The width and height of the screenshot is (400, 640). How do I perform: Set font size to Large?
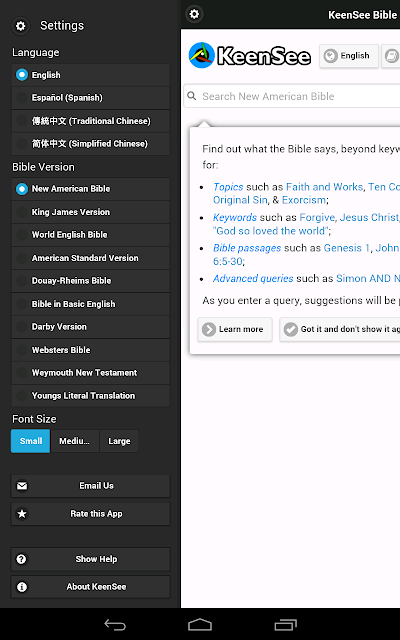[119, 441]
